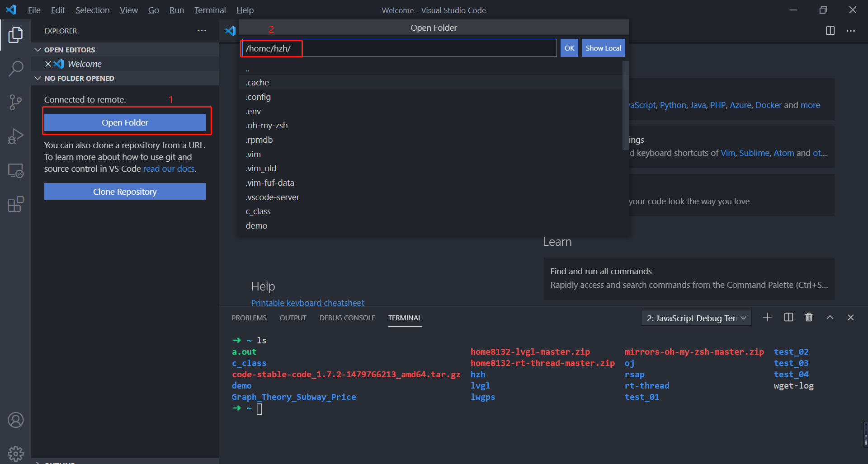The width and height of the screenshot is (868, 464).
Task: Click the Show Local button
Action: coord(603,48)
